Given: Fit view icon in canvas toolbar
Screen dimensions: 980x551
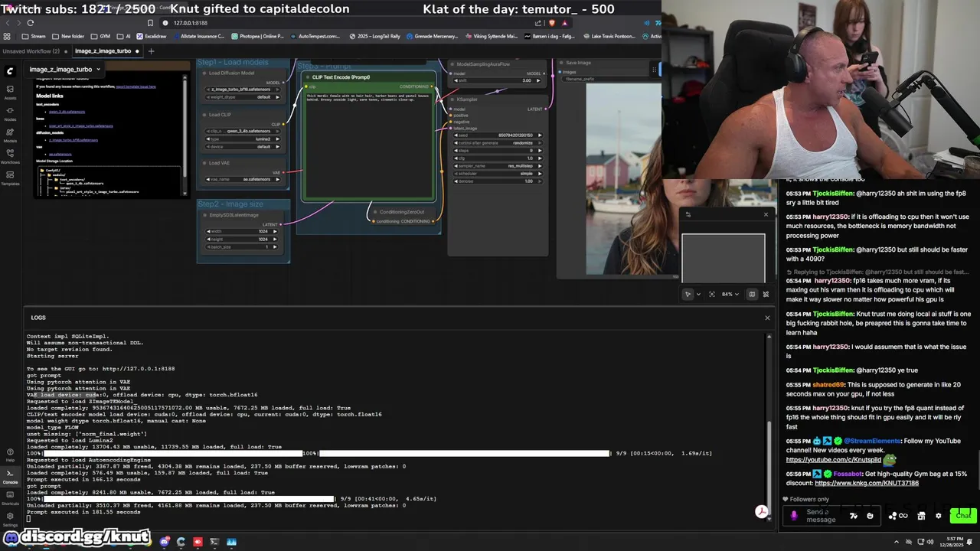Looking at the screenshot, I should click(x=712, y=294).
